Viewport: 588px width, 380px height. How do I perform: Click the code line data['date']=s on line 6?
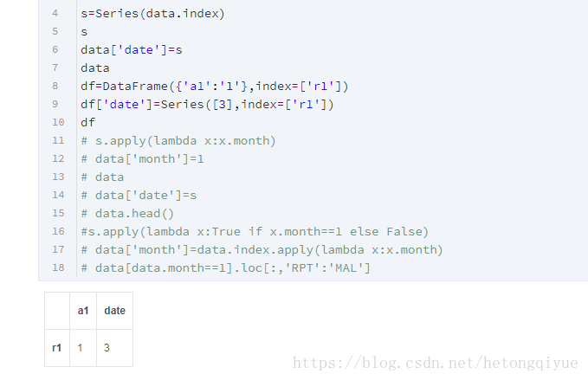coord(132,49)
